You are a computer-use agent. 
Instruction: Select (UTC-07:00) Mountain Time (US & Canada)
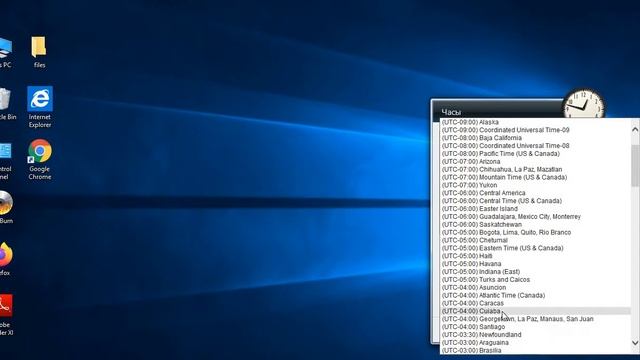tap(535, 177)
